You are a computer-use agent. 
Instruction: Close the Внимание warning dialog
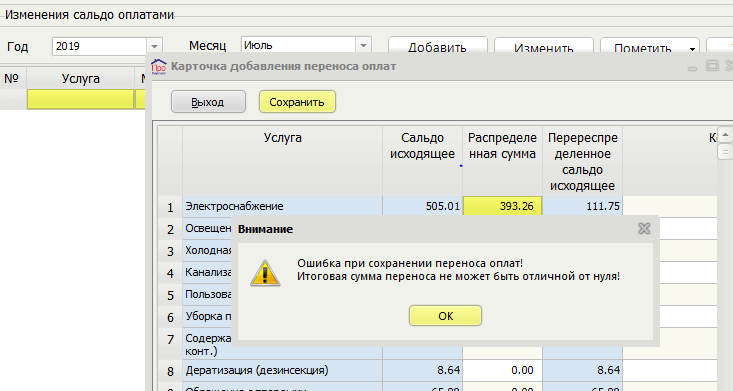[x=644, y=228]
